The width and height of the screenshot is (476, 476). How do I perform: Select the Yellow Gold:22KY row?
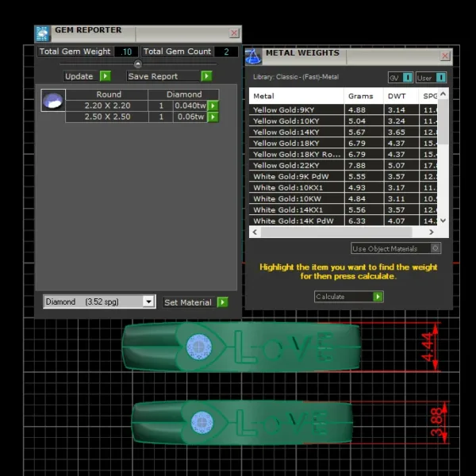[x=343, y=166]
